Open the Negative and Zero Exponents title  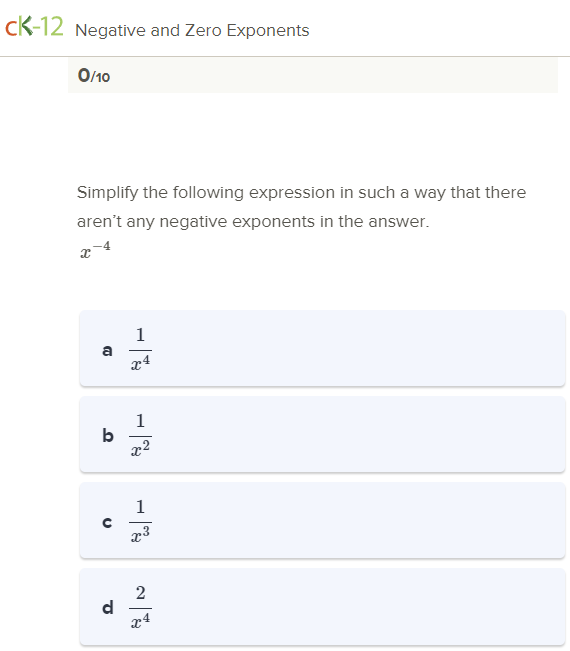(192, 30)
